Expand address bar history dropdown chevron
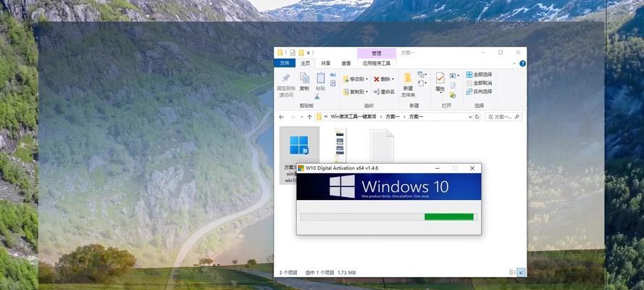 [470, 117]
